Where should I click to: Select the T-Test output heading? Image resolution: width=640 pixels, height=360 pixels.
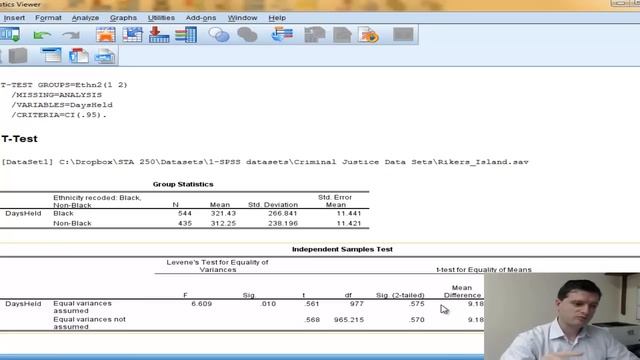pos(19,139)
